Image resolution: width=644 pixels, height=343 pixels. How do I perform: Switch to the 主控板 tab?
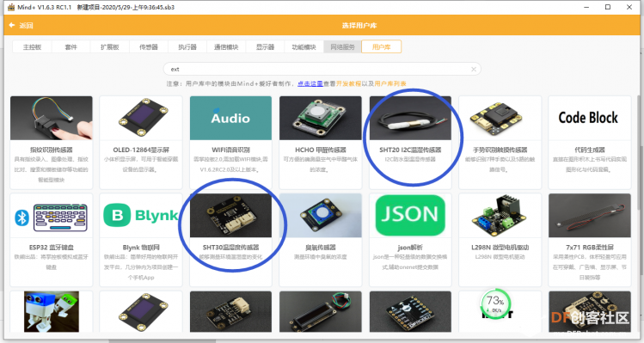(32, 46)
